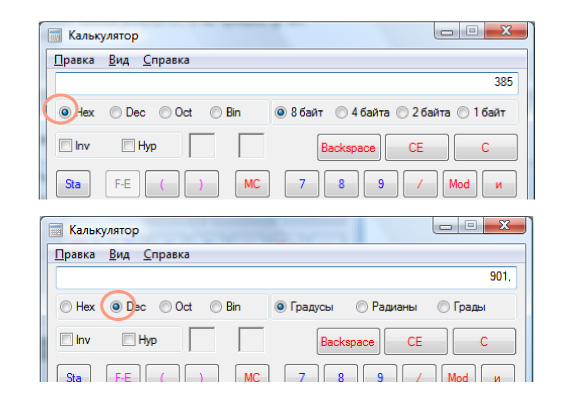The height and width of the screenshot is (399, 561).
Task: Select Bin radio in bottom calculator
Action: click(216, 307)
